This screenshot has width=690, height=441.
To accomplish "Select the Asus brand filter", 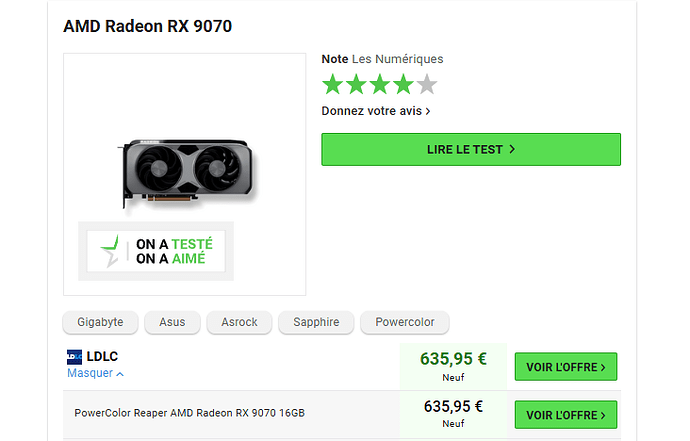I will 172,322.
